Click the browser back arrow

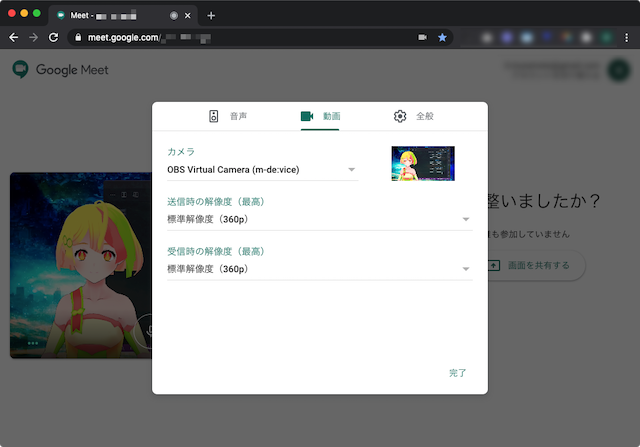(13, 38)
